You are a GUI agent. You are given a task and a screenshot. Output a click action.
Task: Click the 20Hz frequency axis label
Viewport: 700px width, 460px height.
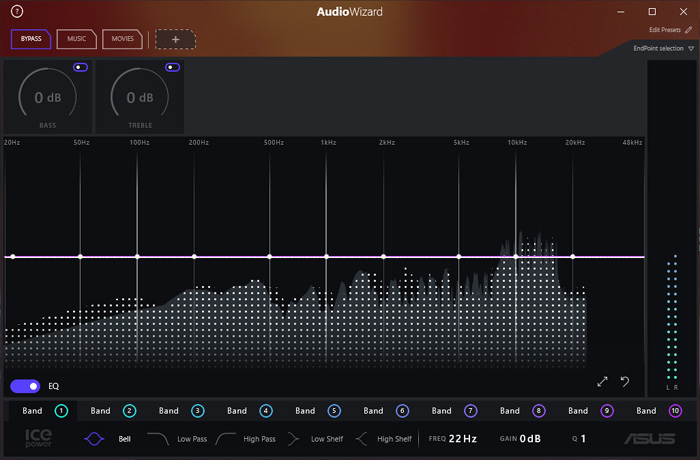12,142
